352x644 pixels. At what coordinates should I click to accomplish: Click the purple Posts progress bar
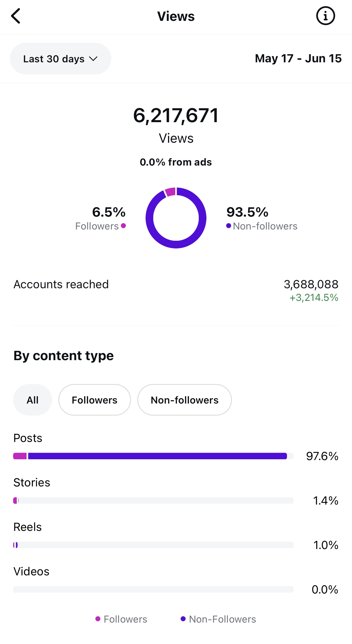tap(157, 456)
